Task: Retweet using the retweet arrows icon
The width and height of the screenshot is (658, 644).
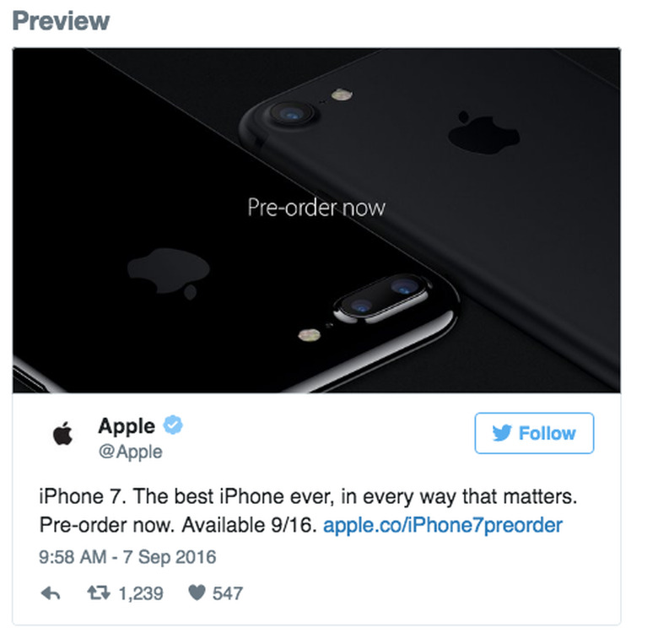Action: 99,593
